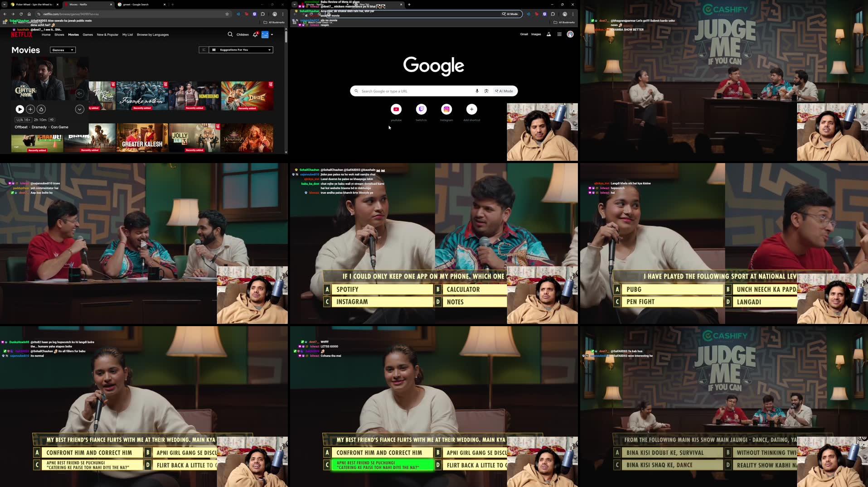This screenshot has height=487, width=868.
Task: Add Ek Chatur Naar to My List with plus icon
Action: pyautogui.click(x=30, y=109)
